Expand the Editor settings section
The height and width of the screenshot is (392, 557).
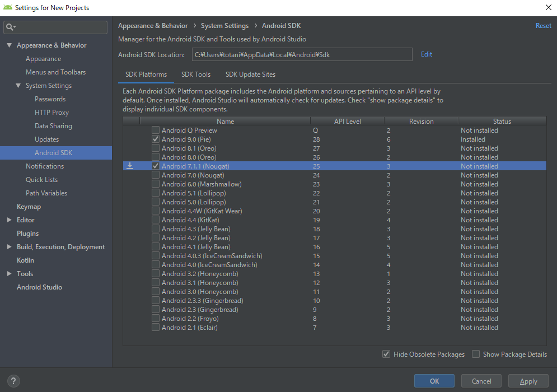(9, 220)
